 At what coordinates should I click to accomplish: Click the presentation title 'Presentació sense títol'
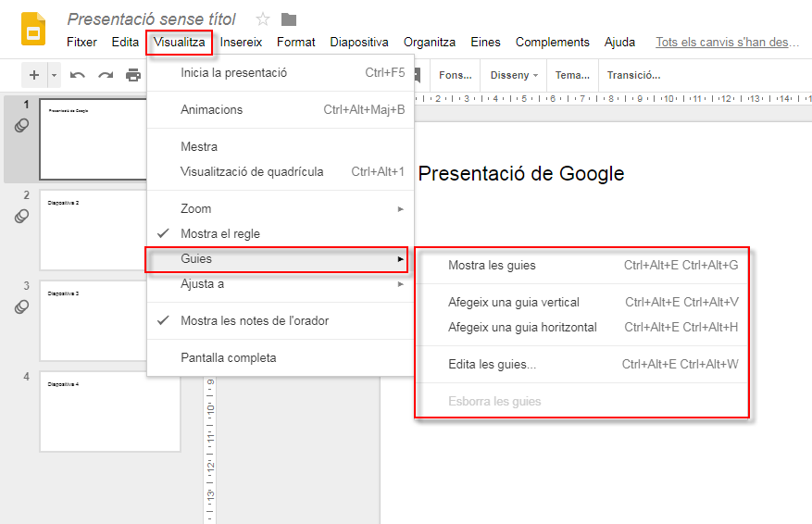(x=151, y=19)
